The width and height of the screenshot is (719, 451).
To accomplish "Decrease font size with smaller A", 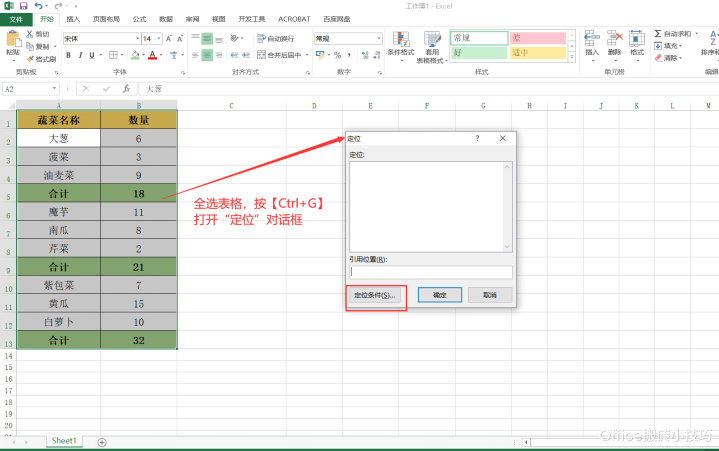I will click(180, 38).
